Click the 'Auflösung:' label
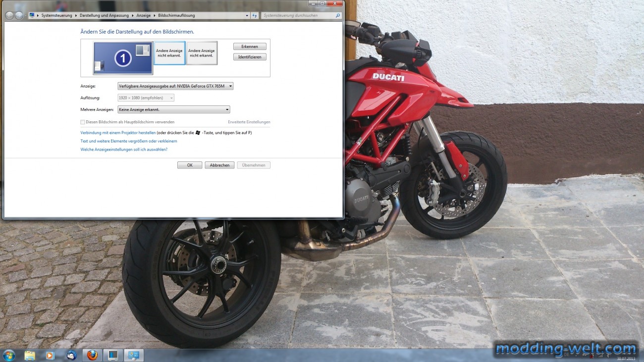Image resolution: width=644 pixels, height=362 pixels. click(x=90, y=98)
